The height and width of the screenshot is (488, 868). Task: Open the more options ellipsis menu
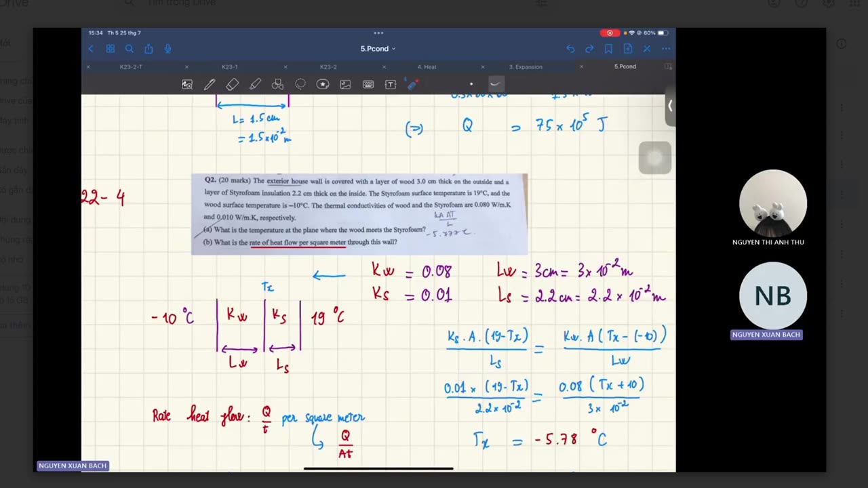pos(666,49)
